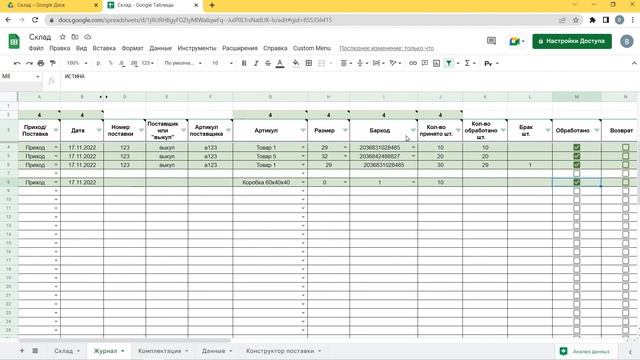This screenshot has height=360, width=640.
Task: Check Обработано checkbox in empty row 7
Action: [577, 173]
